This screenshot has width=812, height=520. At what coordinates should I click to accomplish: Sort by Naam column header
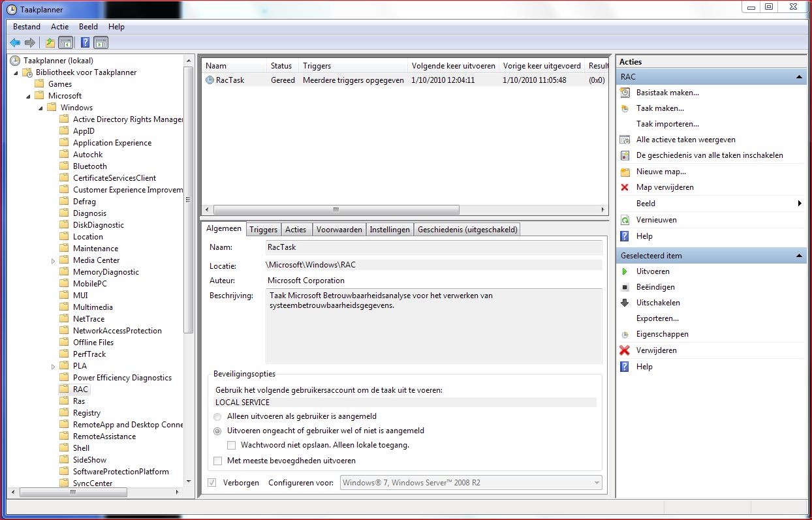234,66
